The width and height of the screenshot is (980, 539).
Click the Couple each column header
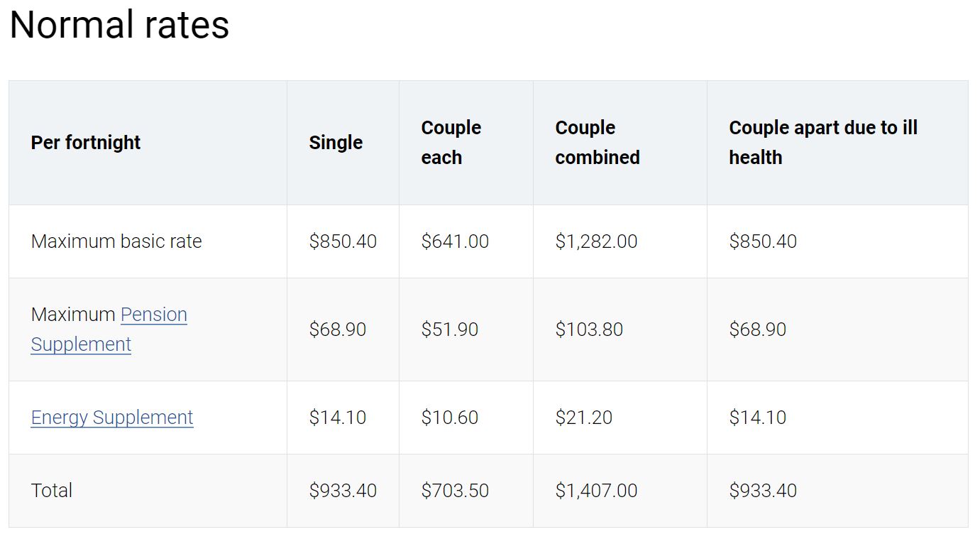coord(451,143)
